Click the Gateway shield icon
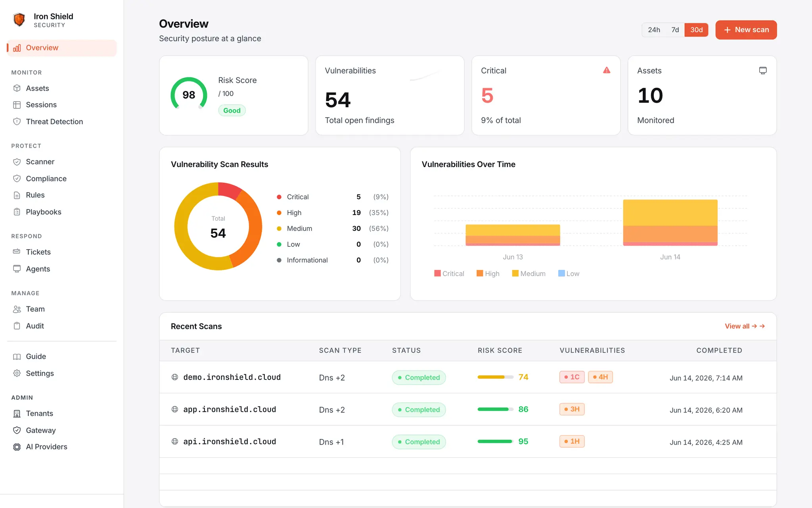The width and height of the screenshot is (812, 508). coord(17,430)
